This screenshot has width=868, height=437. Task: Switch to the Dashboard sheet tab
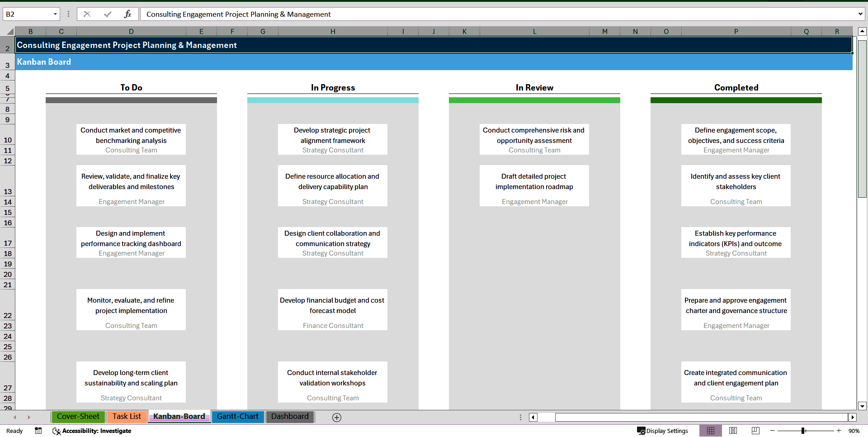pos(290,417)
